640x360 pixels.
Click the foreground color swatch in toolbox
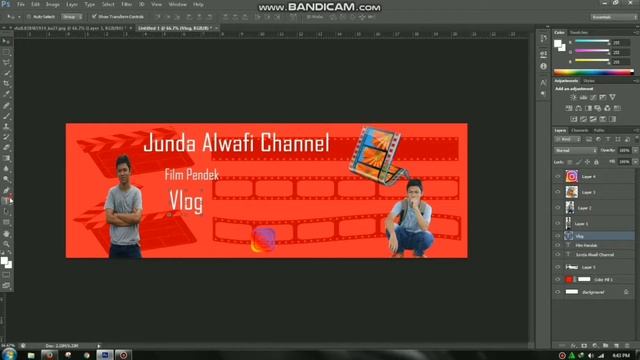click(4, 260)
